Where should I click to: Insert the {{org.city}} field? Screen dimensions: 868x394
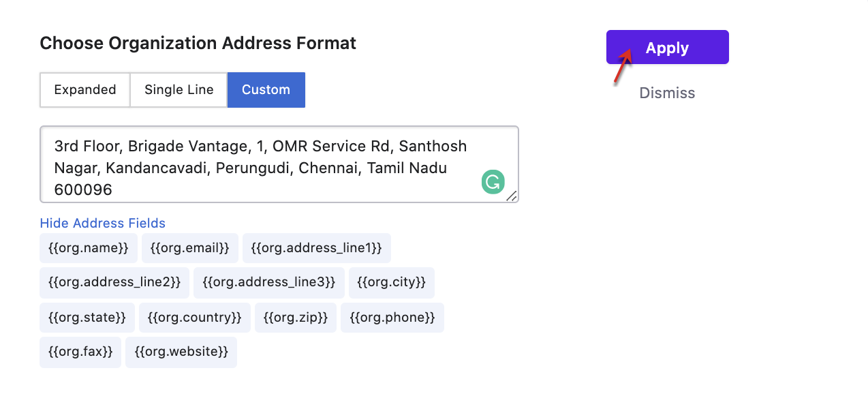pos(392,282)
